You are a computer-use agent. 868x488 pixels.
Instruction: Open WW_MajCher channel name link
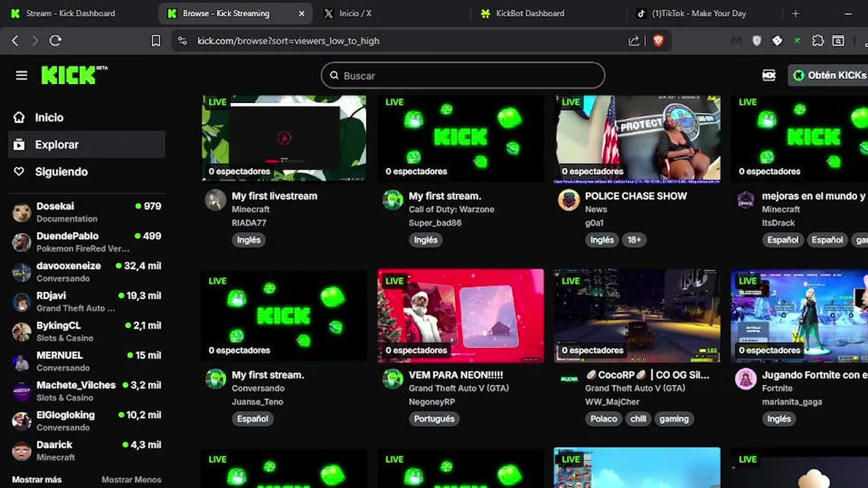pyautogui.click(x=613, y=402)
